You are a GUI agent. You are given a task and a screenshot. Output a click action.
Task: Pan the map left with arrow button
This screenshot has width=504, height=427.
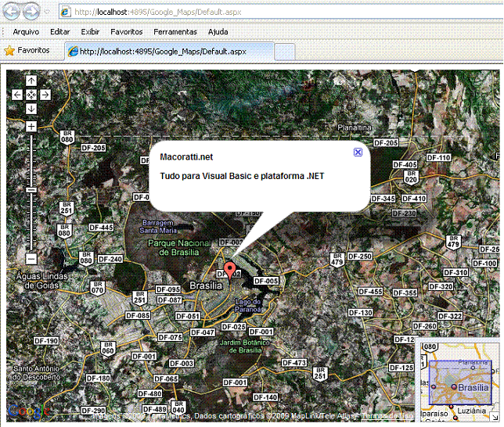click(x=17, y=95)
